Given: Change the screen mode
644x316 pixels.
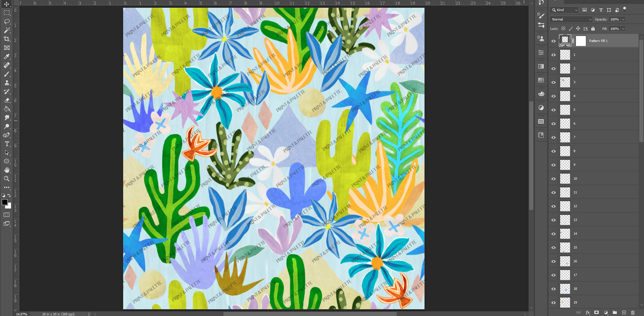Looking at the screenshot, I should tap(7, 224).
